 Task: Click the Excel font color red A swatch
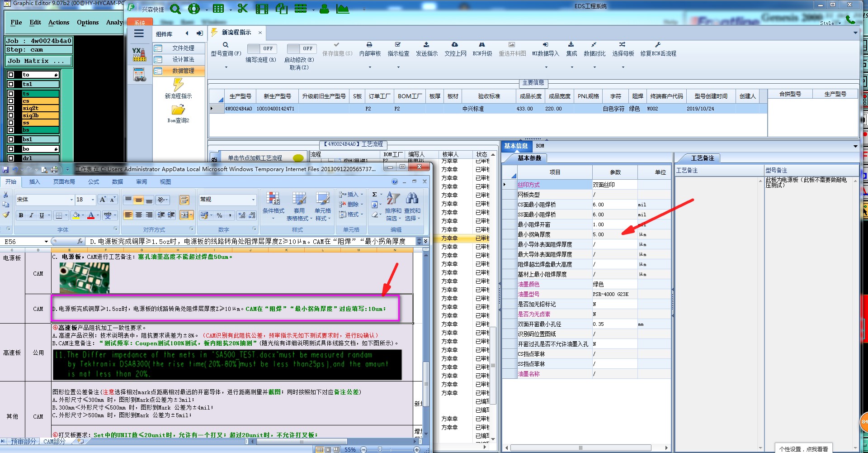(x=91, y=215)
